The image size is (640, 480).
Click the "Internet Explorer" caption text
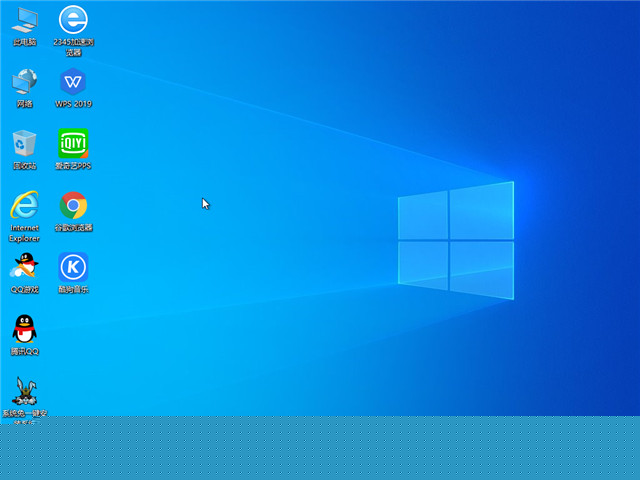[24, 233]
